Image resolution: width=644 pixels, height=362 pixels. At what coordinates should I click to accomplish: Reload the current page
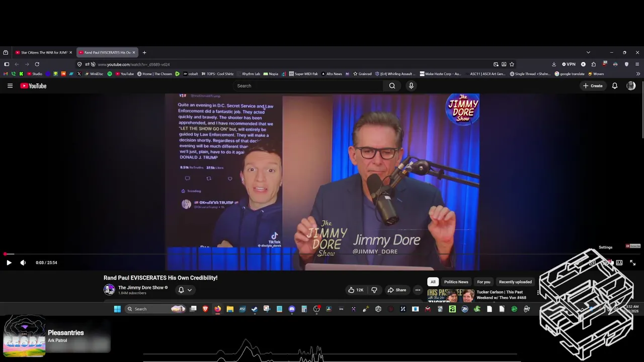click(37, 64)
